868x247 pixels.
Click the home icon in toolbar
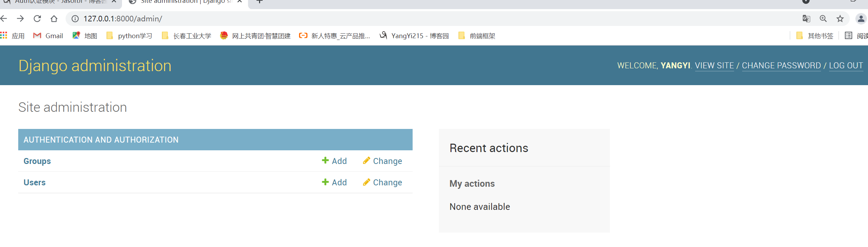pos(54,19)
